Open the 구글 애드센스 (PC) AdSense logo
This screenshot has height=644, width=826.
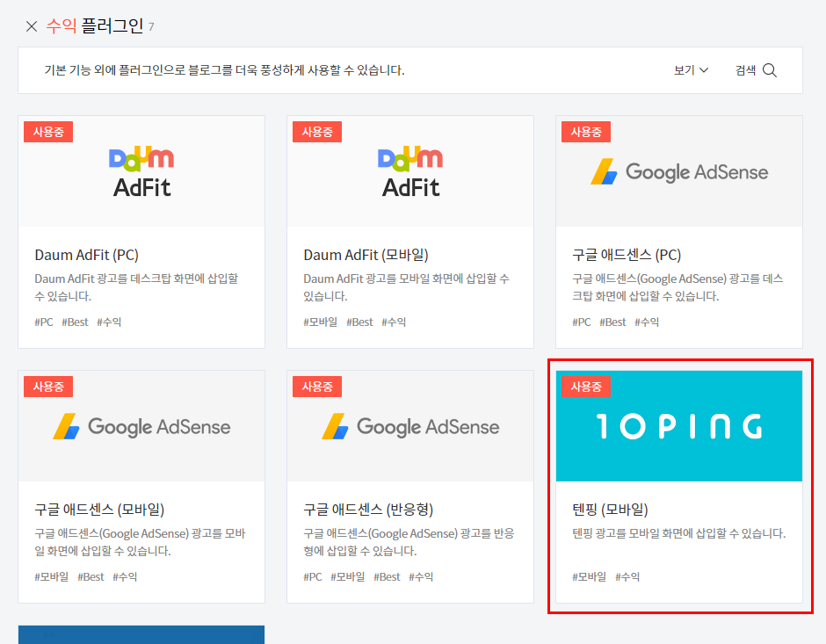[x=679, y=171]
